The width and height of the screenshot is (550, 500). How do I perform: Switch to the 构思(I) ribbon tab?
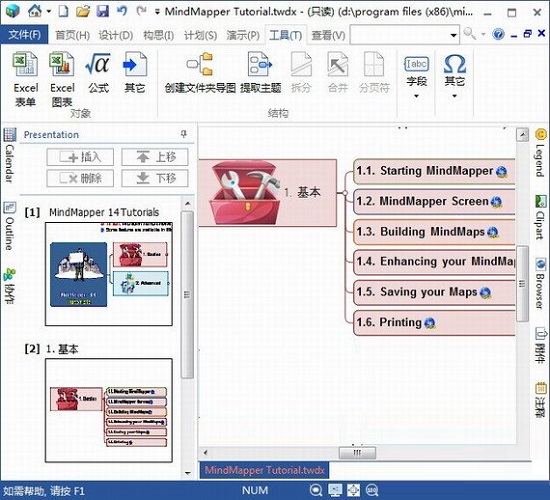(x=159, y=35)
